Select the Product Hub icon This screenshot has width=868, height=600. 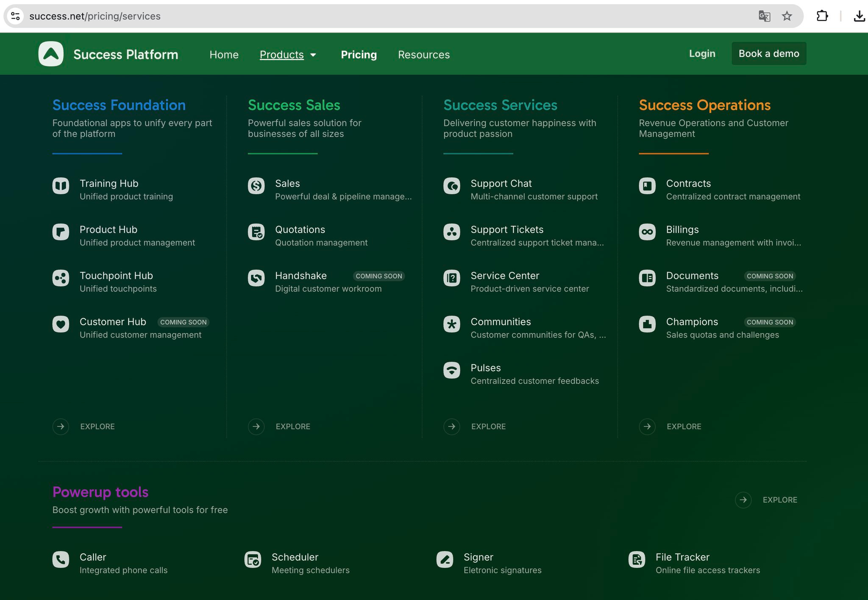(61, 232)
